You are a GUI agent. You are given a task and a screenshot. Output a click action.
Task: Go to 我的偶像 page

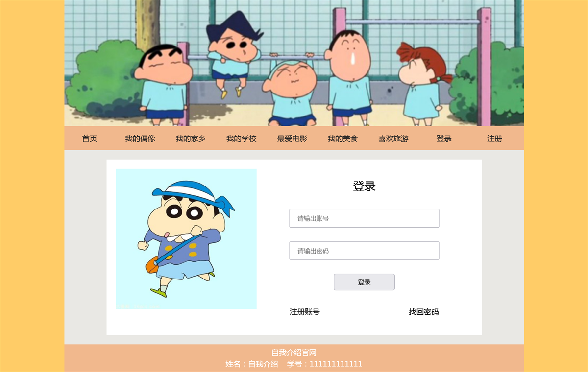140,139
